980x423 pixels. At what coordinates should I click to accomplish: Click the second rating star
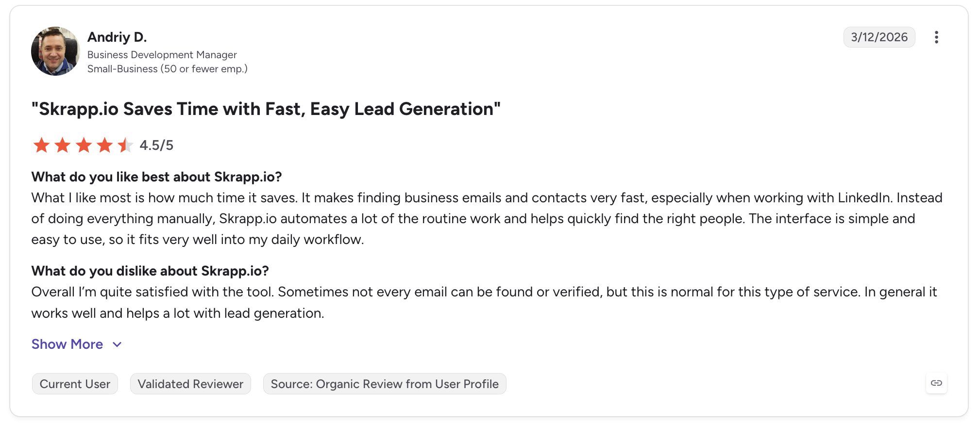(x=63, y=145)
